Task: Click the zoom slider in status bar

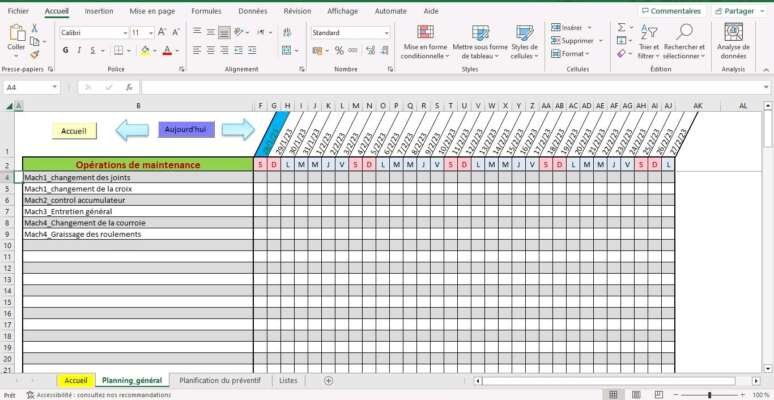Action: pyautogui.click(x=710, y=395)
